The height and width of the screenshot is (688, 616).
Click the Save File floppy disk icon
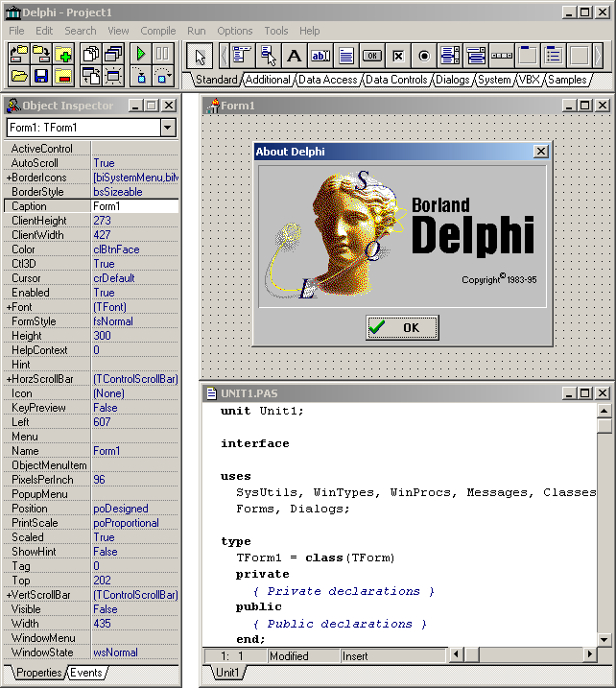tap(41, 76)
